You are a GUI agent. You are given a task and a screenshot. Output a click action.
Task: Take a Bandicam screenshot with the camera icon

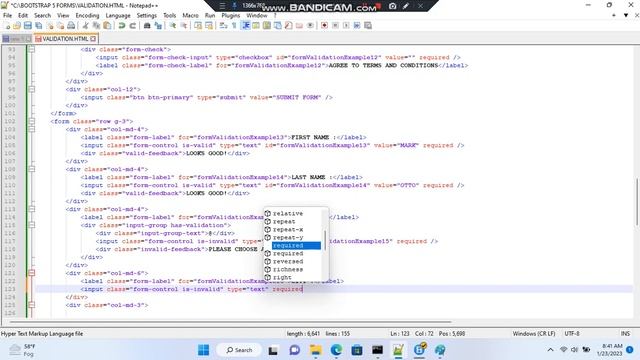pos(392,6)
